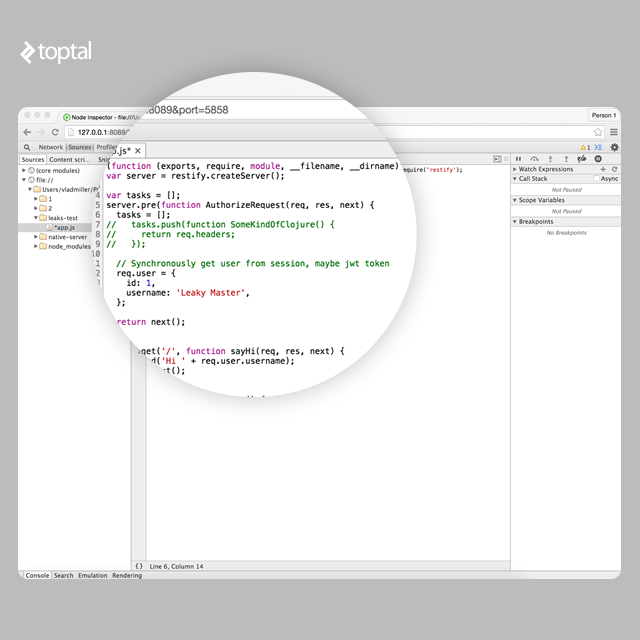640x640 pixels.
Task: Expand folder 2 in the tree
Action: tap(36, 208)
